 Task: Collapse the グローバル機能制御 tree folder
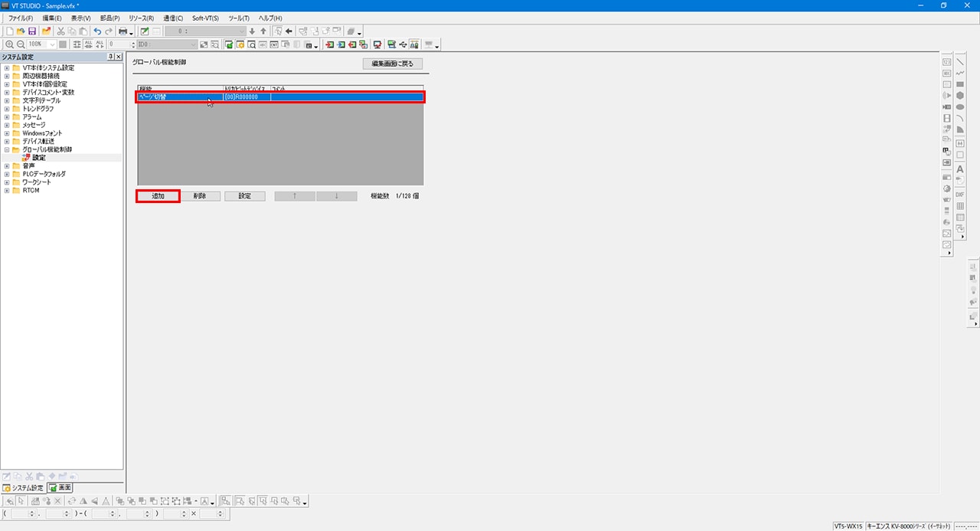7,149
